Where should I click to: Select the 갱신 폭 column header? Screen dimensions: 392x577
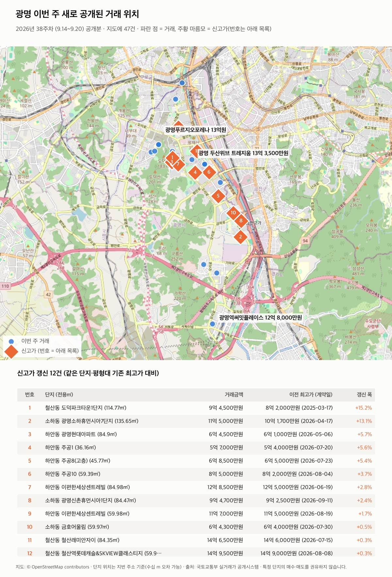pyautogui.click(x=364, y=395)
